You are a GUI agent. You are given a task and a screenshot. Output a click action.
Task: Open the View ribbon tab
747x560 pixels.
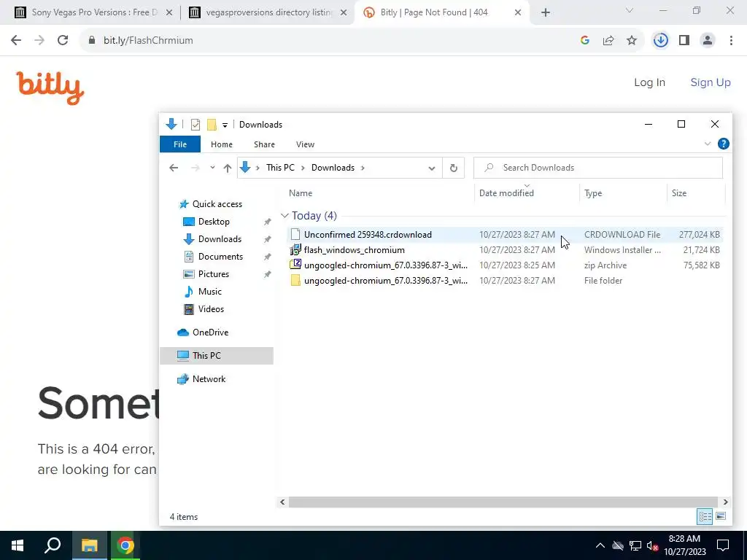pyautogui.click(x=305, y=144)
